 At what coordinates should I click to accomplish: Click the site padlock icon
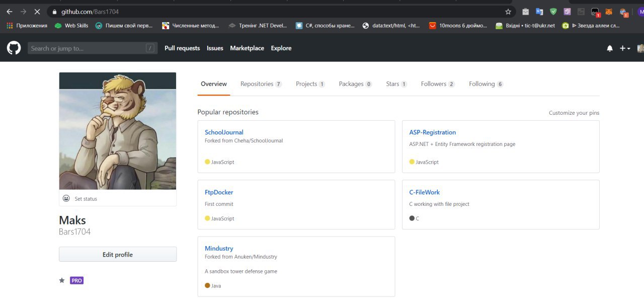54,11
